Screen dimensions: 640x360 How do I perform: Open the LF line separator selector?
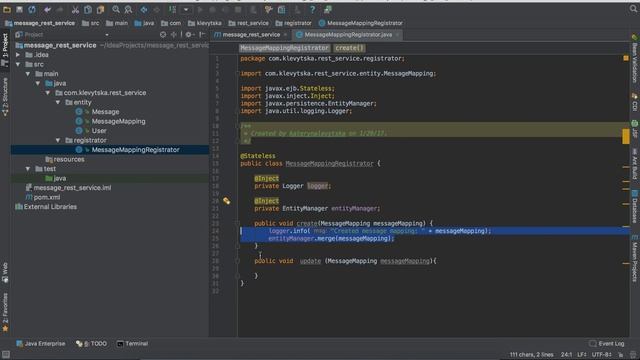pos(582,355)
